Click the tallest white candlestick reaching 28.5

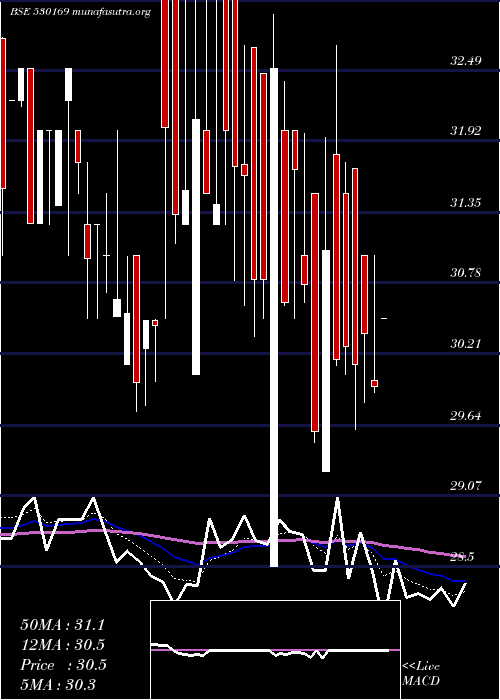(274, 317)
